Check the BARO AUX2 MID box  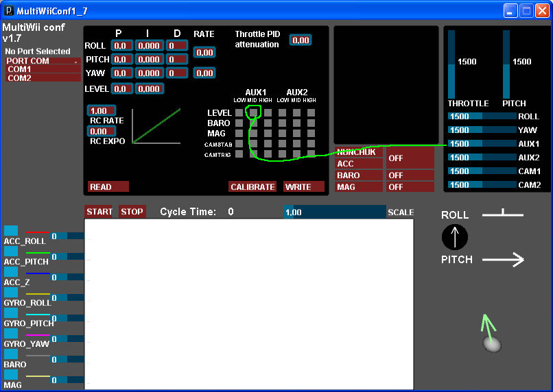click(x=296, y=123)
